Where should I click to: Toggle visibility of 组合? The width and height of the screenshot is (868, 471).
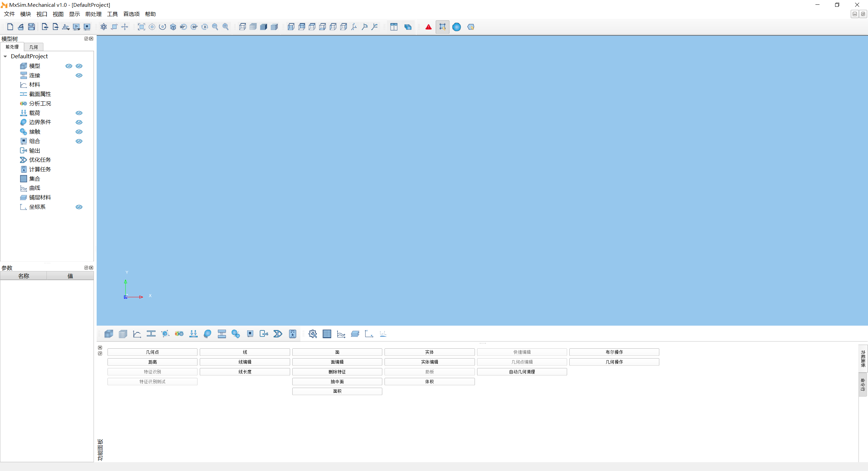(79, 141)
